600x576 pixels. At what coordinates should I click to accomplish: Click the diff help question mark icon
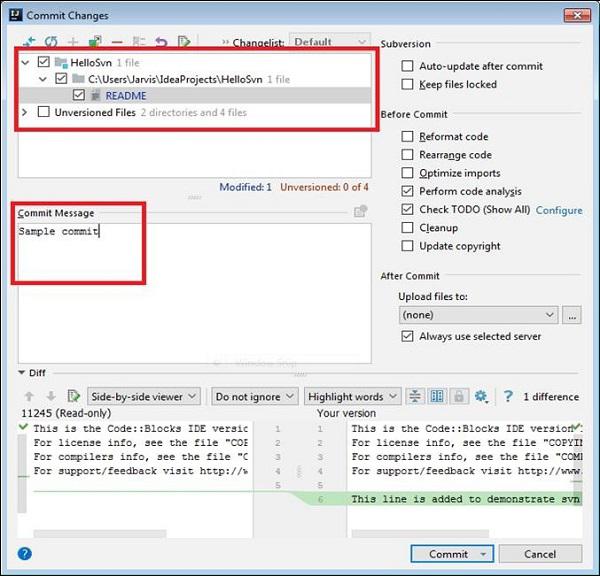click(508, 397)
